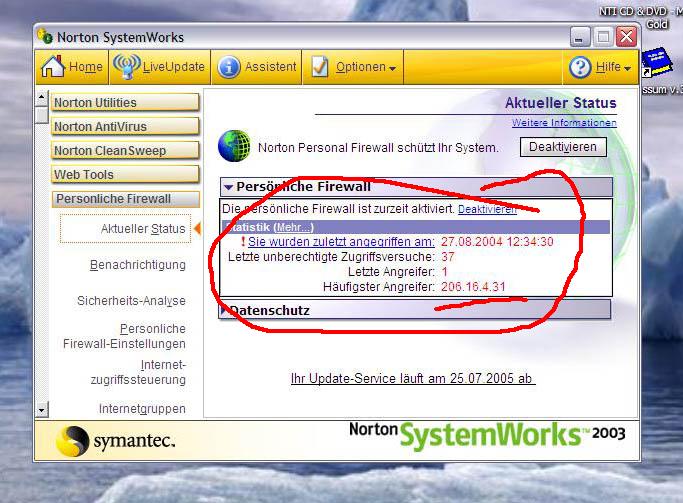Click attack date 27.08.2004 12:34:30
This screenshot has width=683, height=503.
point(497,242)
